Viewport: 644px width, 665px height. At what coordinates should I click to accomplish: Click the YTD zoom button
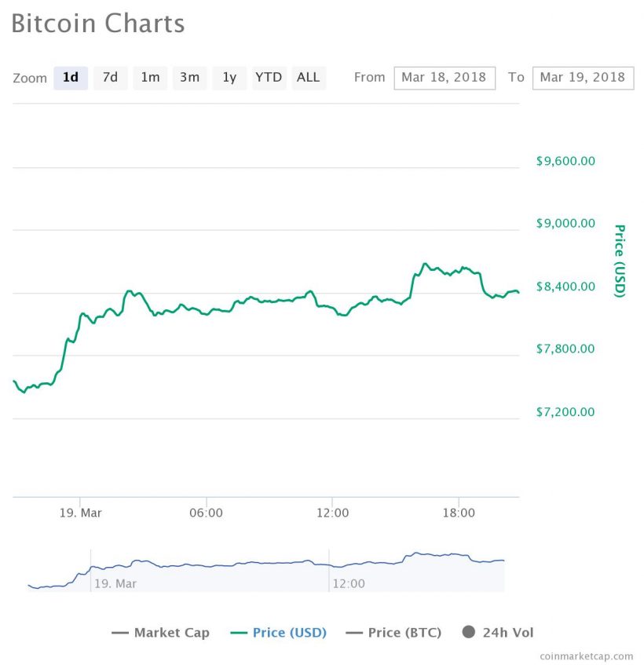tap(269, 78)
